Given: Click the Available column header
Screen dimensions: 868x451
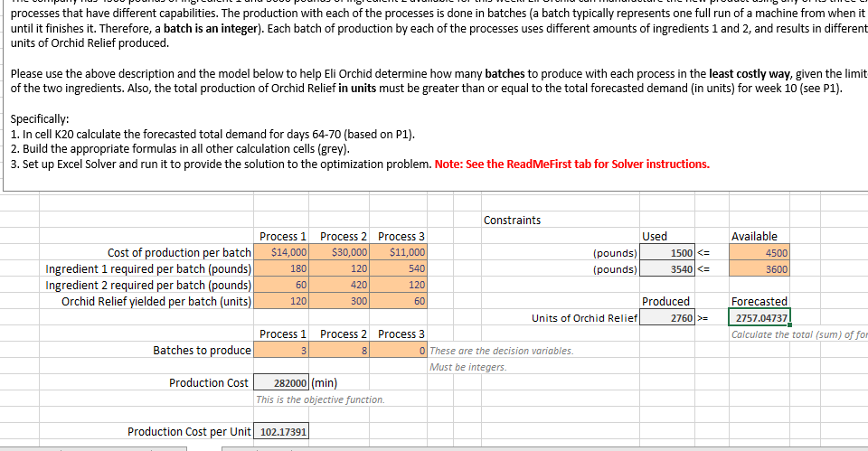Looking at the screenshot, I should click(754, 236).
